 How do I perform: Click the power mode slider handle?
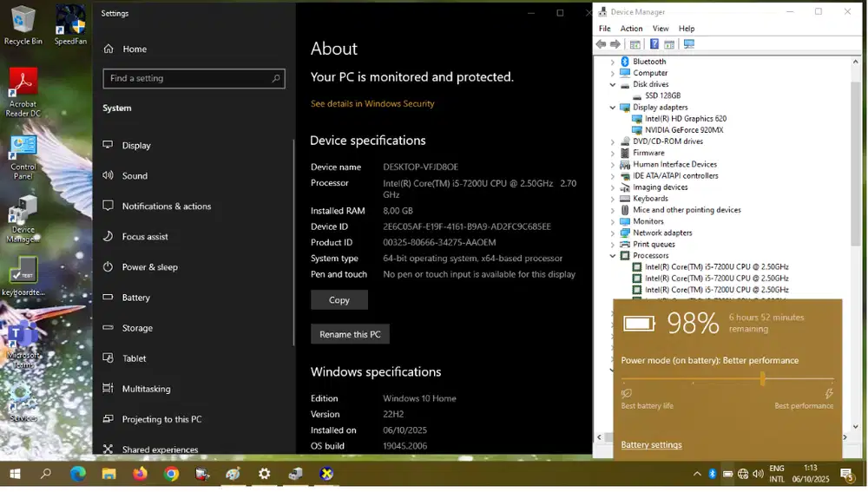tap(763, 378)
